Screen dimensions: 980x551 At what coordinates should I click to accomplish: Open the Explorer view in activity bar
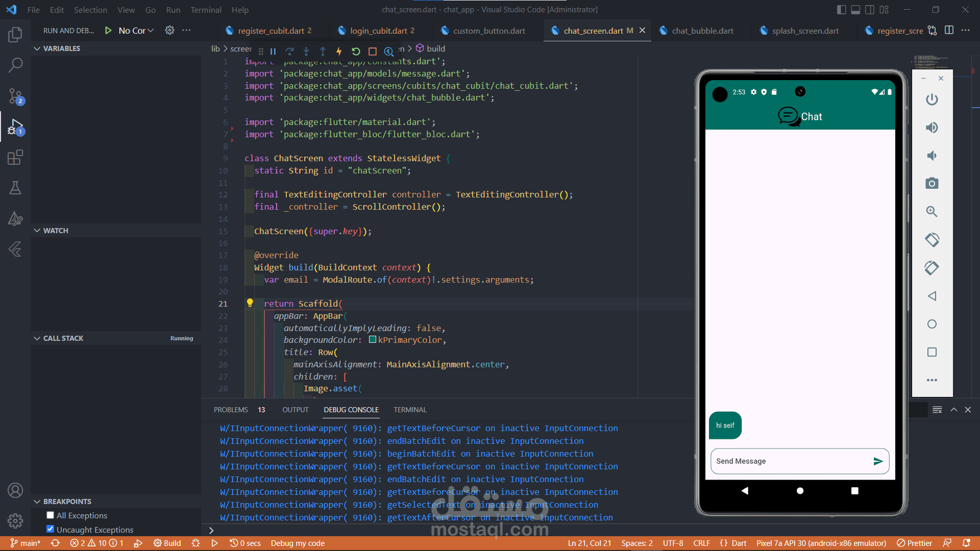(x=15, y=35)
